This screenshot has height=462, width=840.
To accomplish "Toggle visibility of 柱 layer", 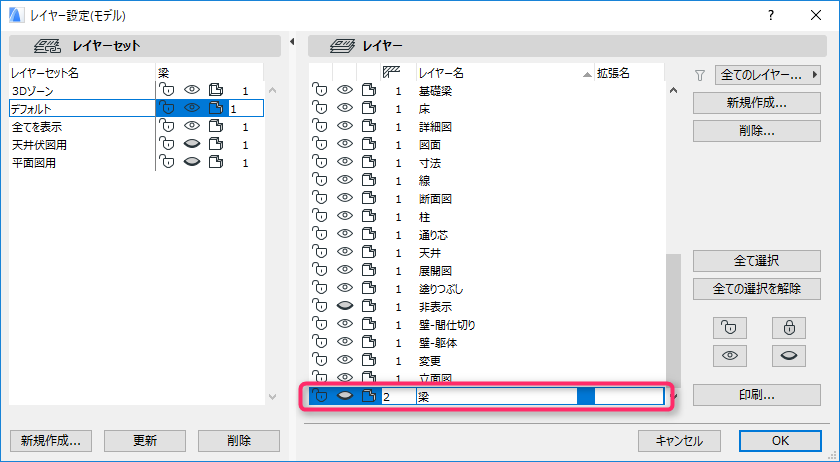I will (344, 216).
